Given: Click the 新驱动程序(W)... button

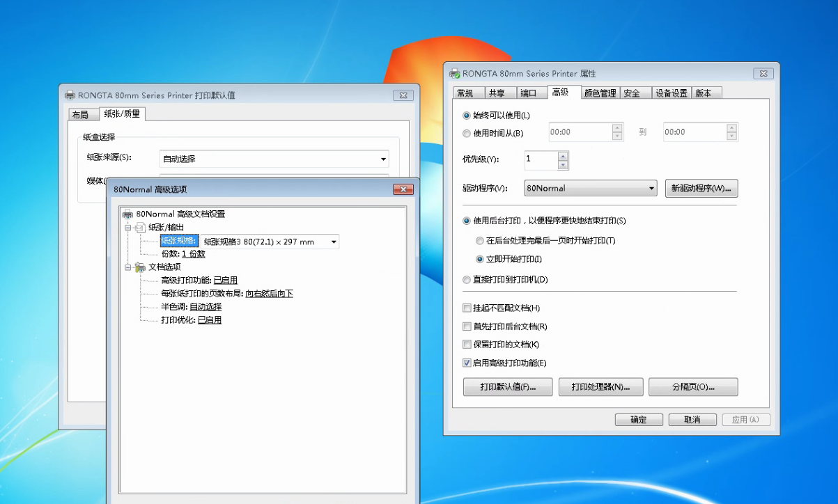Looking at the screenshot, I should pyautogui.click(x=701, y=188).
